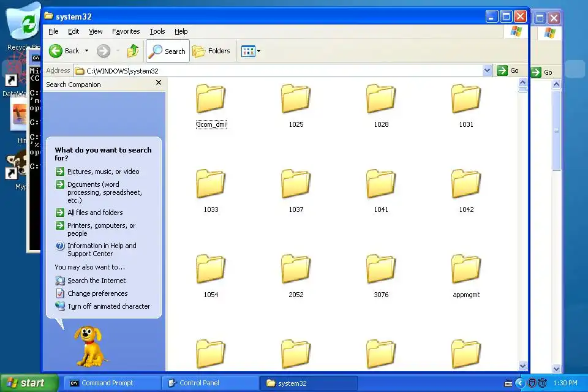
Task: Select the 1037 folder icon
Action: tap(296, 183)
